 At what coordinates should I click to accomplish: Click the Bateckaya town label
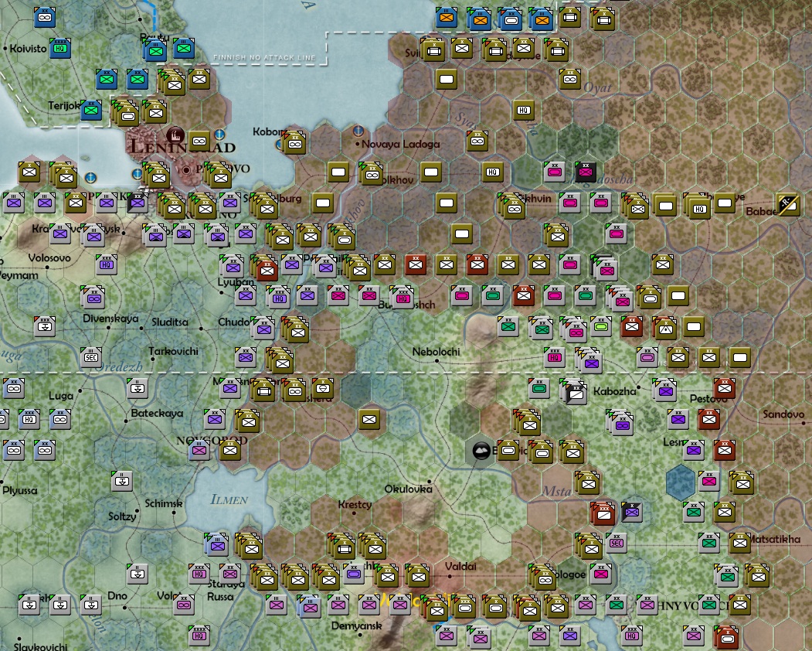[157, 413]
